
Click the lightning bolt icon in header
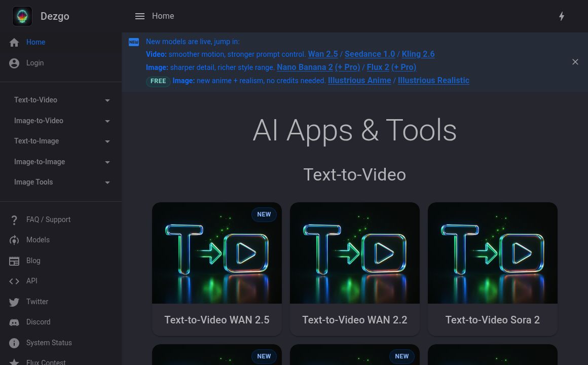pos(562,16)
